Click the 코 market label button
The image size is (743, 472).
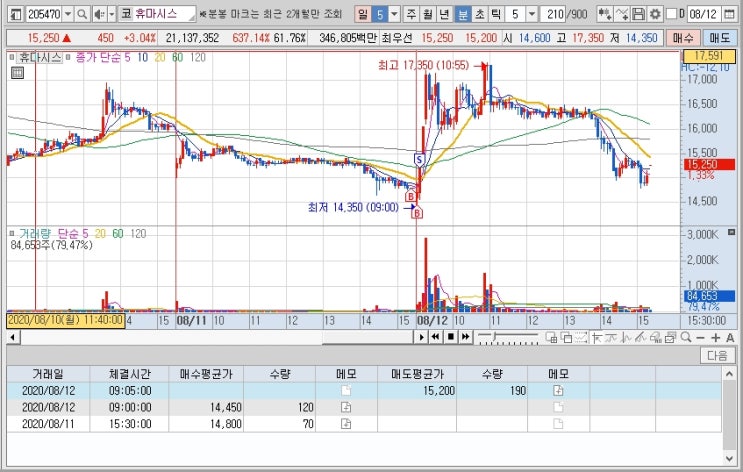pyautogui.click(x=126, y=14)
